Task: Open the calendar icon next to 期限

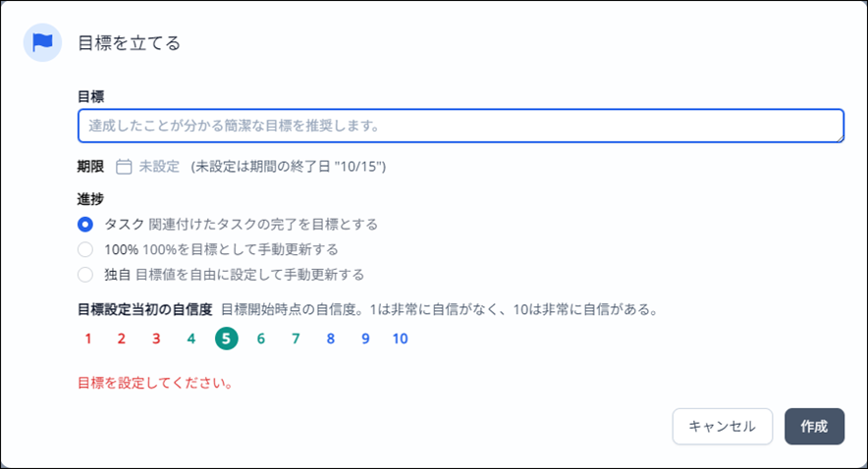Action: (124, 167)
